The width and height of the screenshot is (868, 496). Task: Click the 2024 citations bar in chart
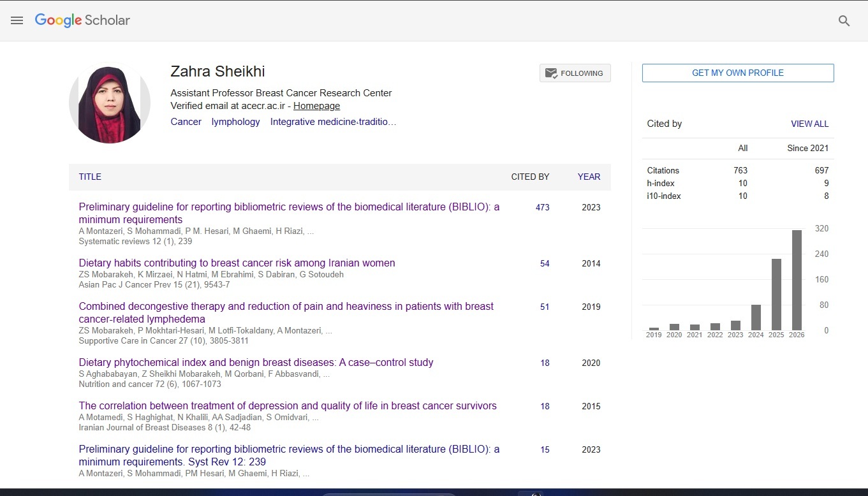756,317
